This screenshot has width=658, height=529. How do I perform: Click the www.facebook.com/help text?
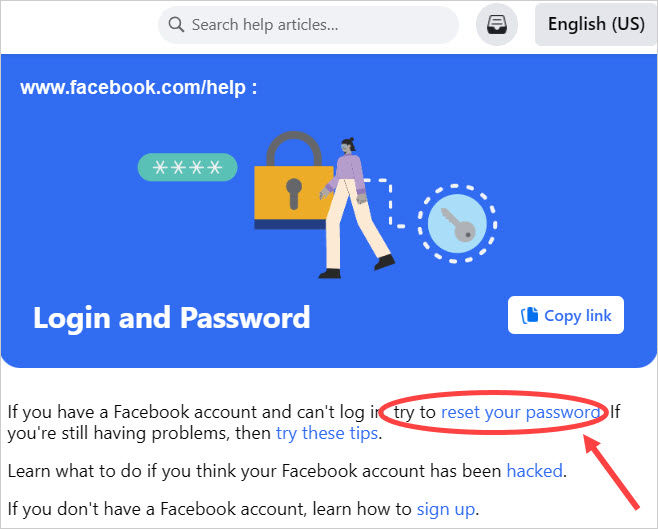[x=138, y=87]
